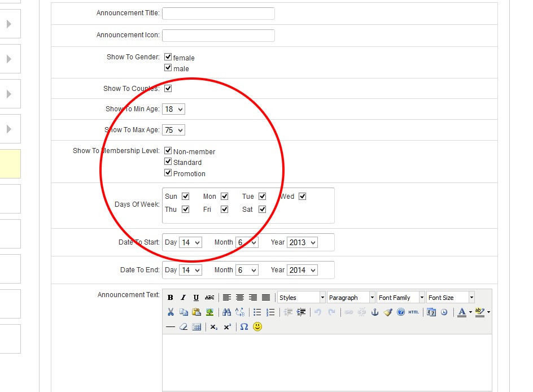Toggle the Show To Couples checkbox

(168, 88)
